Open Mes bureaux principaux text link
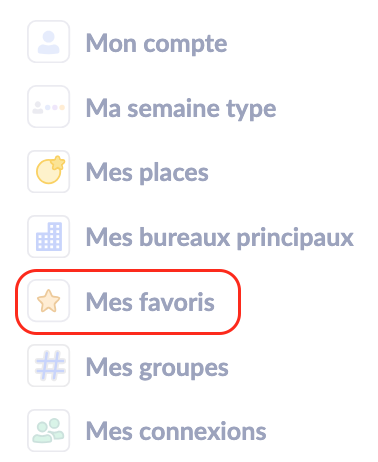The width and height of the screenshot is (378, 462). (x=220, y=238)
